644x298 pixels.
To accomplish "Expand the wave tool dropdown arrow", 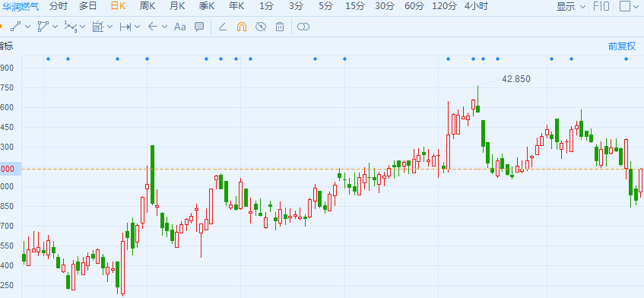I will coord(83,27).
